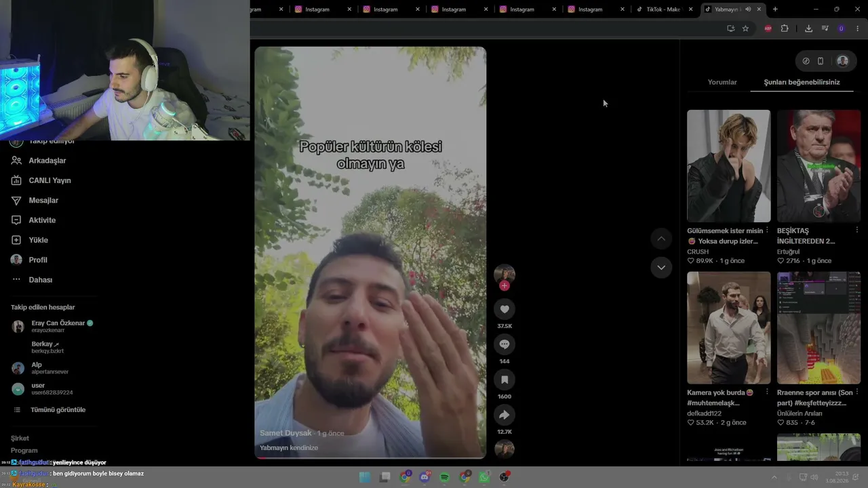Click the install app icon in address bar
Image resolution: width=868 pixels, height=488 pixels.
click(x=730, y=28)
